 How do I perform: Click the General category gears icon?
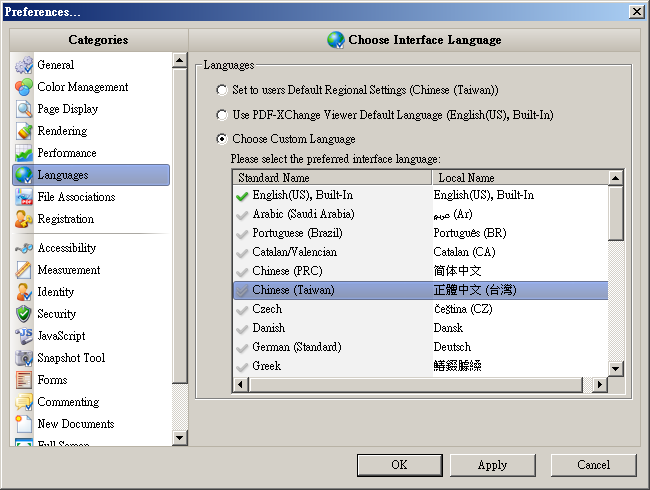pos(24,65)
